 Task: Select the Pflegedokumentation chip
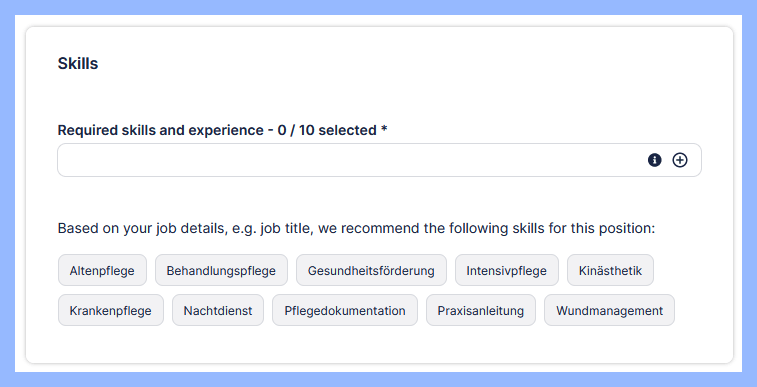345,310
